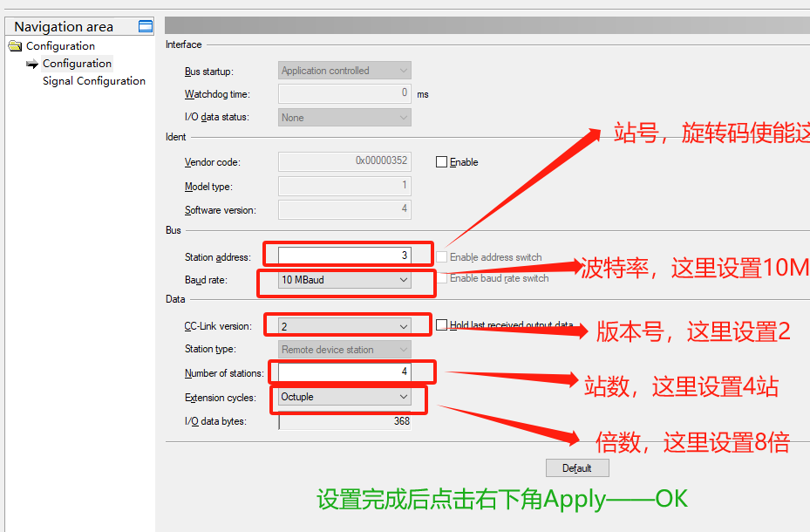Open the Bus startup dropdown
Image resolution: width=810 pixels, height=532 pixels.
pos(344,71)
